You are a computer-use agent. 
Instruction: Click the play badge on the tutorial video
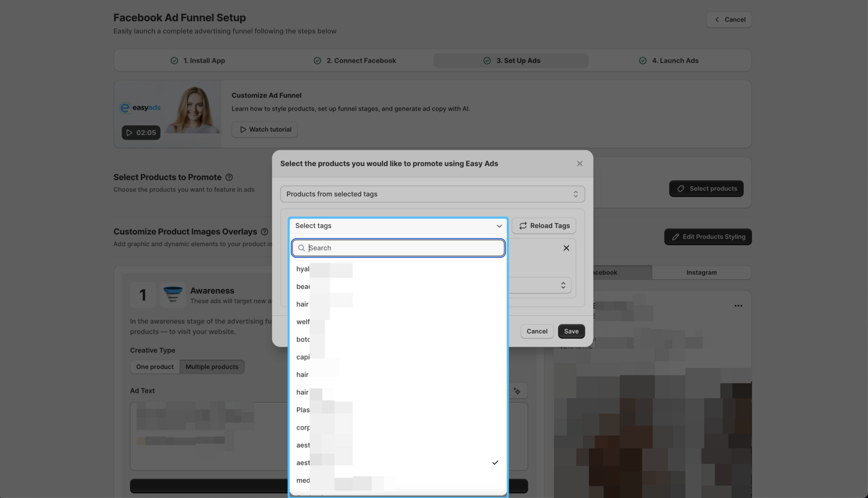pyautogui.click(x=129, y=132)
